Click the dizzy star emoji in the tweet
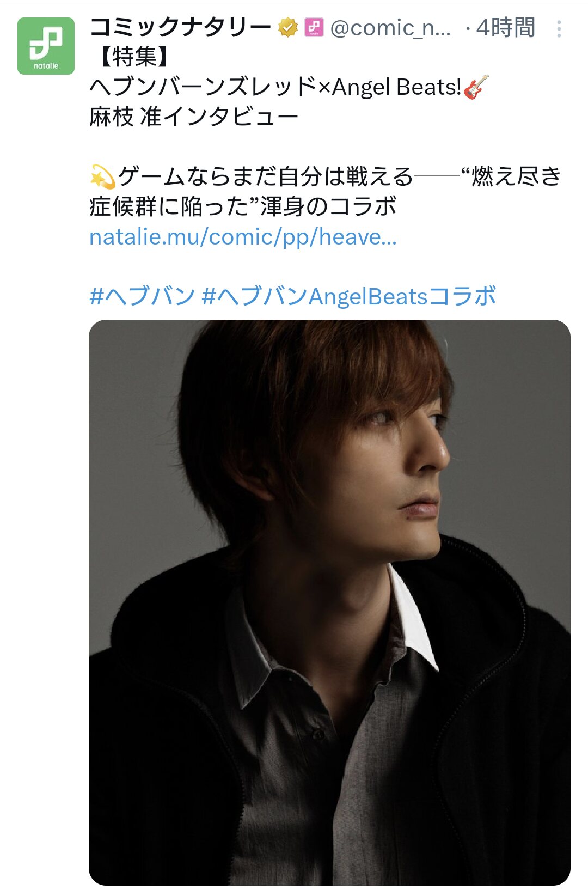This screenshot has height=890, width=588. coord(102,177)
